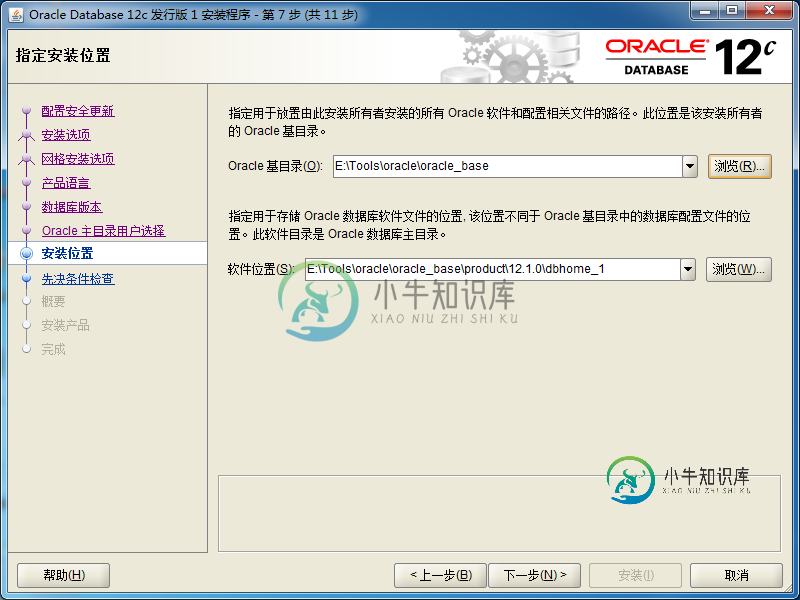The height and width of the screenshot is (600, 800).
Task: Click the 浏览(W)... button
Action: tap(738, 269)
